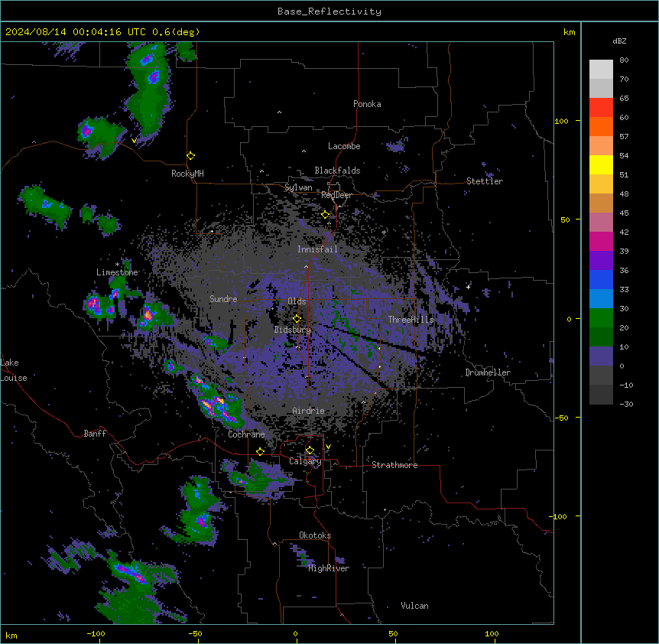Screen dimensions: 659x644
Task: Click the 80 value atop the dBZ legend
Action: (624, 60)
